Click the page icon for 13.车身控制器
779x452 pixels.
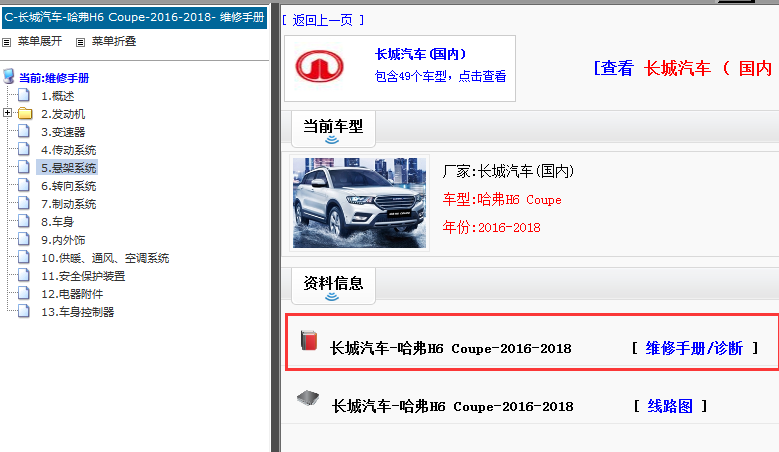[23, 310]
